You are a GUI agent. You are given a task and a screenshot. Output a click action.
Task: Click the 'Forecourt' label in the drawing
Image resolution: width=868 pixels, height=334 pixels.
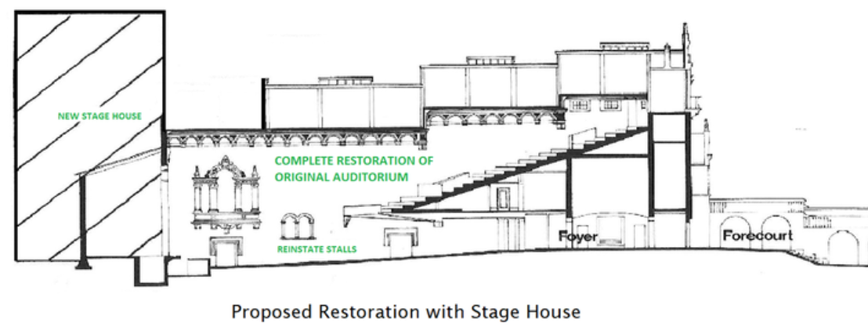(x=758, y=235)
